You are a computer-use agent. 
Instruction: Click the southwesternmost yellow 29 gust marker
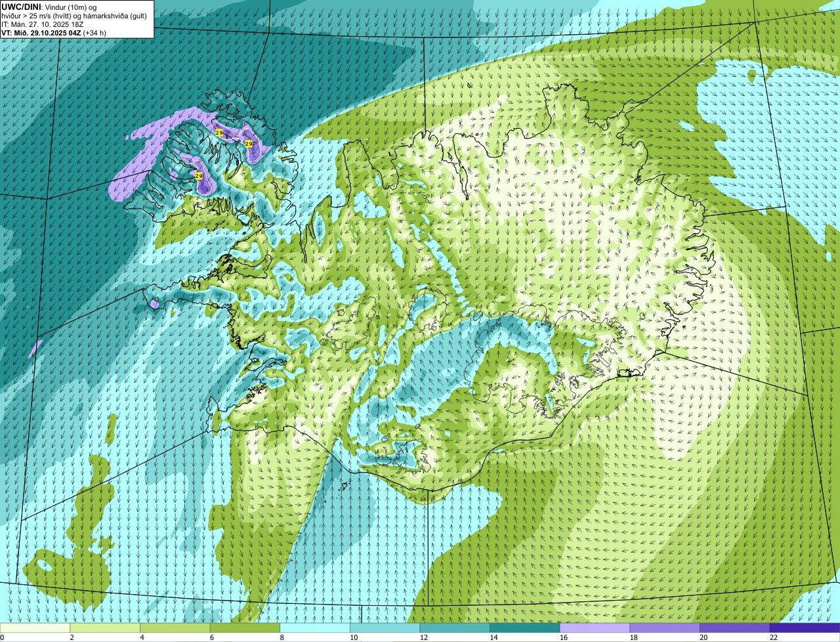(x=198, y=176)
